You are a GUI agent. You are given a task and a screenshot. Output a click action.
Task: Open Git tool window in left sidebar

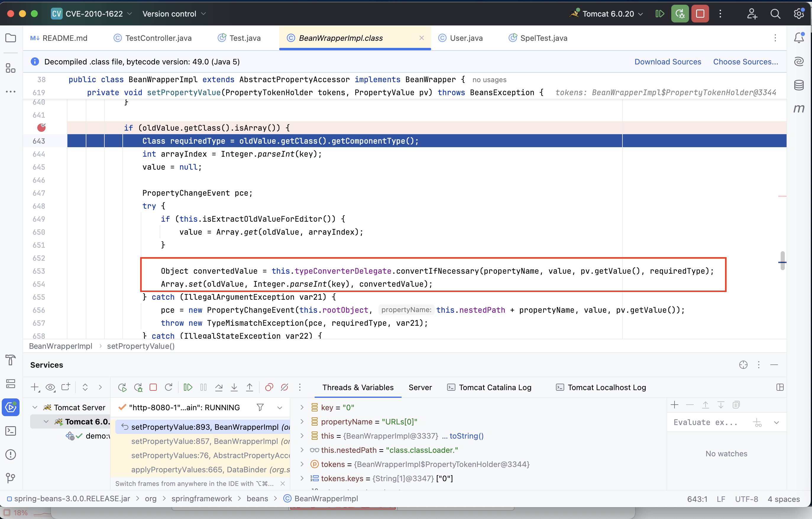point(11,478)
